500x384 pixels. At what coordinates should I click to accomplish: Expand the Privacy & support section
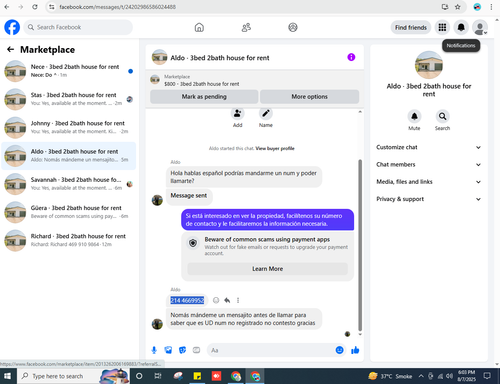pyautogui.click(x=429, y=199)
